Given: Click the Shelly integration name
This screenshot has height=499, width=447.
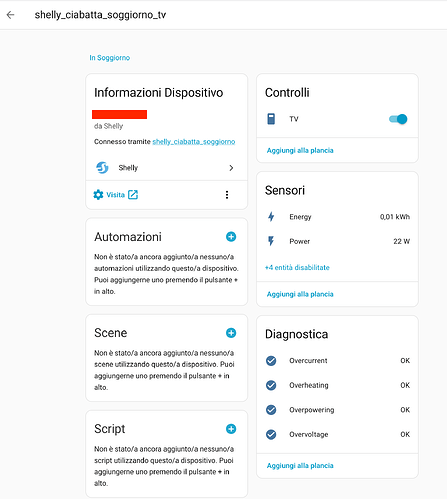Looking at the screenshot, I should (x=128, y=168).
